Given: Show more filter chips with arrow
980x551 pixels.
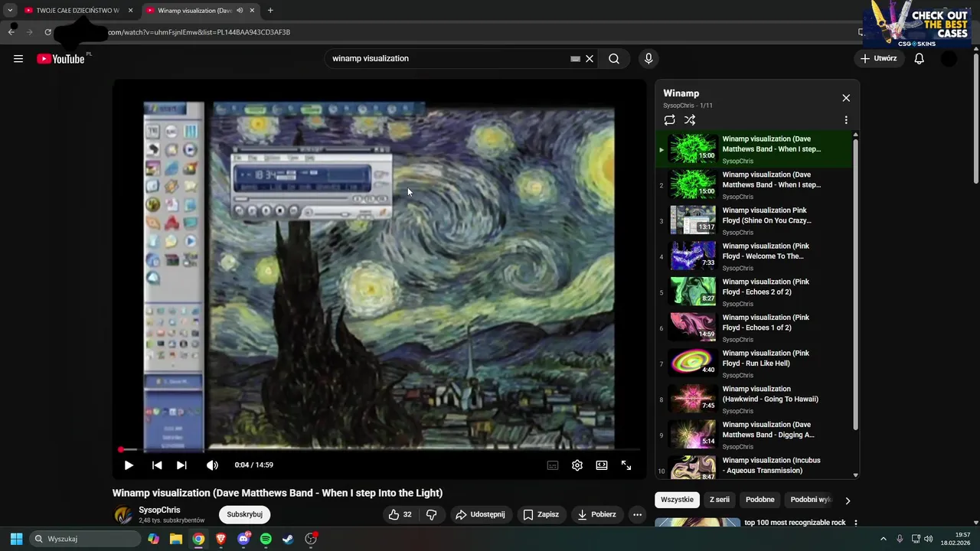Looking at the screenshot, I should [x=848, y=500].
